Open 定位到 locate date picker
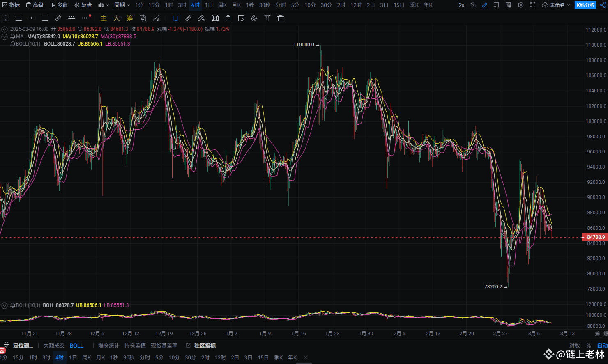This screenshot has height=364, width=608. (x=19, y=346)
